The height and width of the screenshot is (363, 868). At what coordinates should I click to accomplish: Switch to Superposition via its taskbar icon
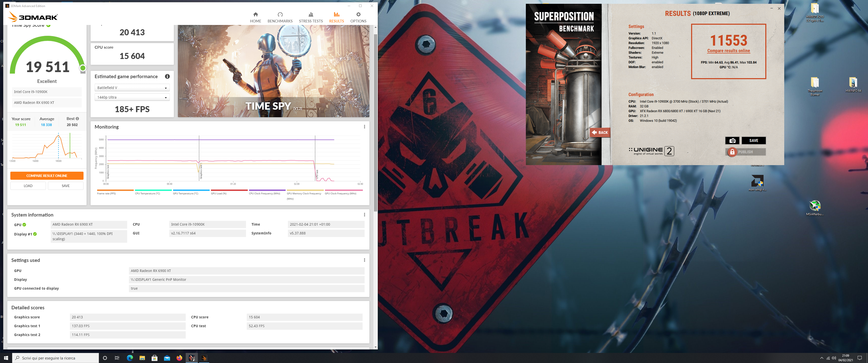(x=192, y=358)
